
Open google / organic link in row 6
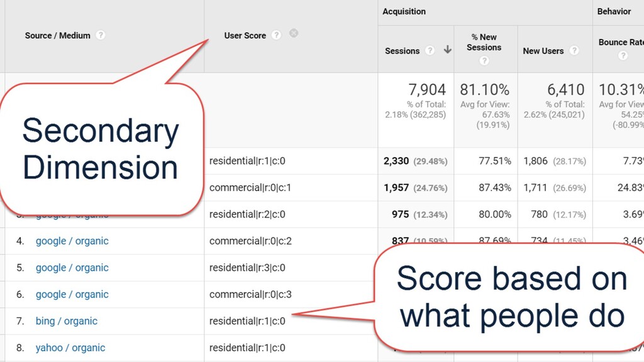(x=72, y=294)
